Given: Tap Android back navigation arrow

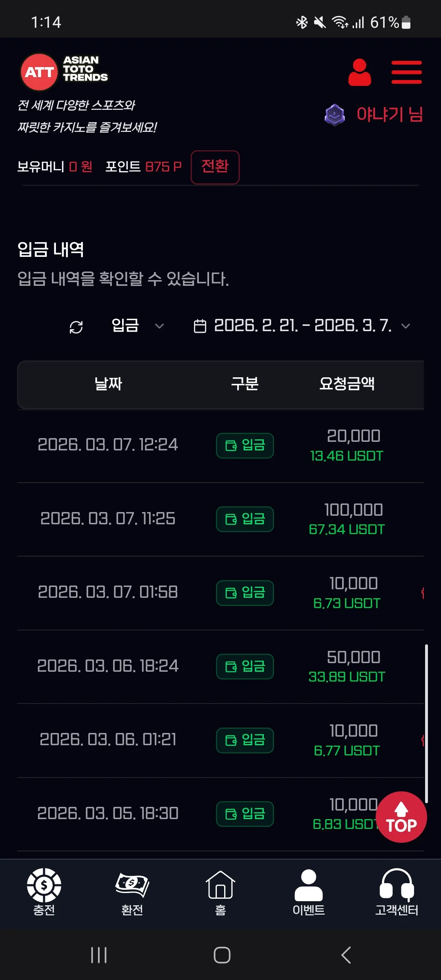Looking at the screenshot, I should 346,955.
